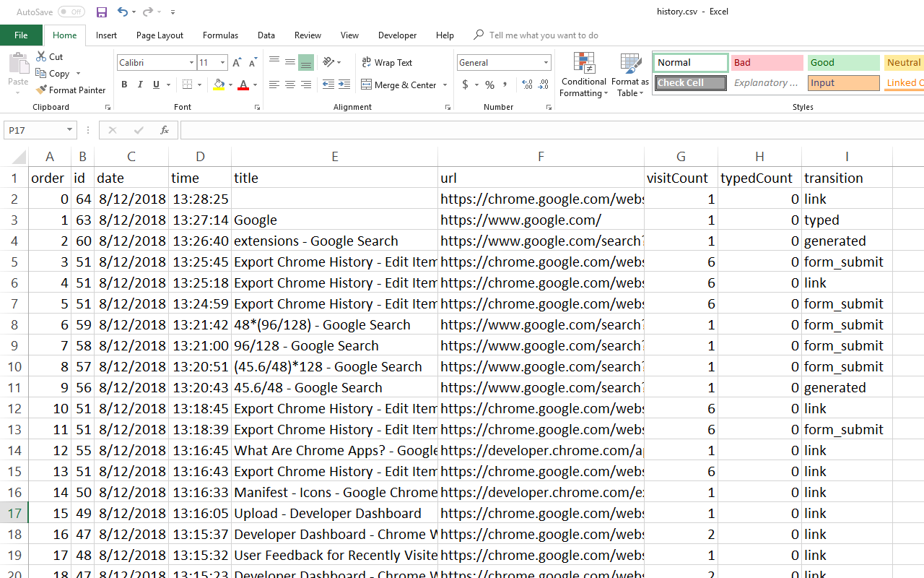Open the Format as Table menu
Image resolution: width=924 pixels, height=578 pixels.
click(630, 75)
